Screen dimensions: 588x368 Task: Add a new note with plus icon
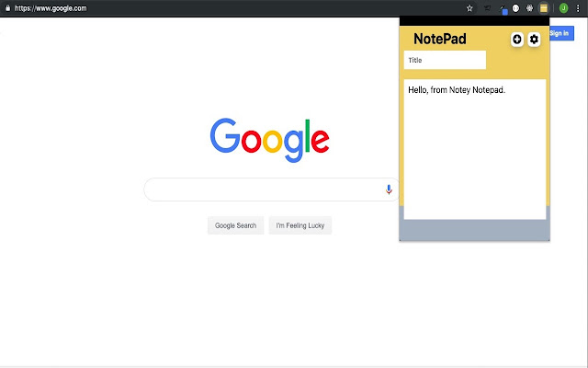(x=516, y=39)
